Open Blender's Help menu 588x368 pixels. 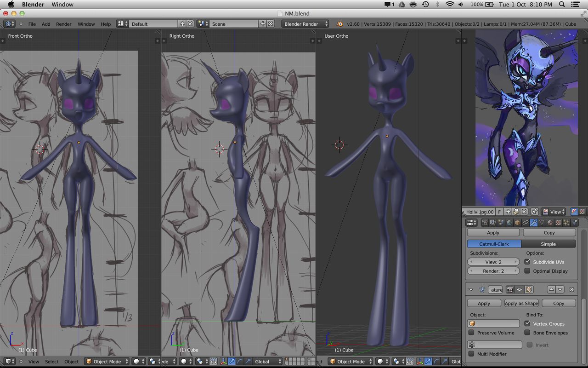(106, 24)
